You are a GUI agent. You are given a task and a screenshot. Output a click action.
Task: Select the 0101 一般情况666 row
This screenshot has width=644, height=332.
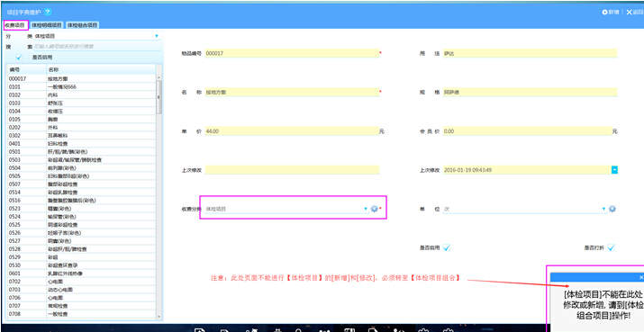[x=81, y=86]
